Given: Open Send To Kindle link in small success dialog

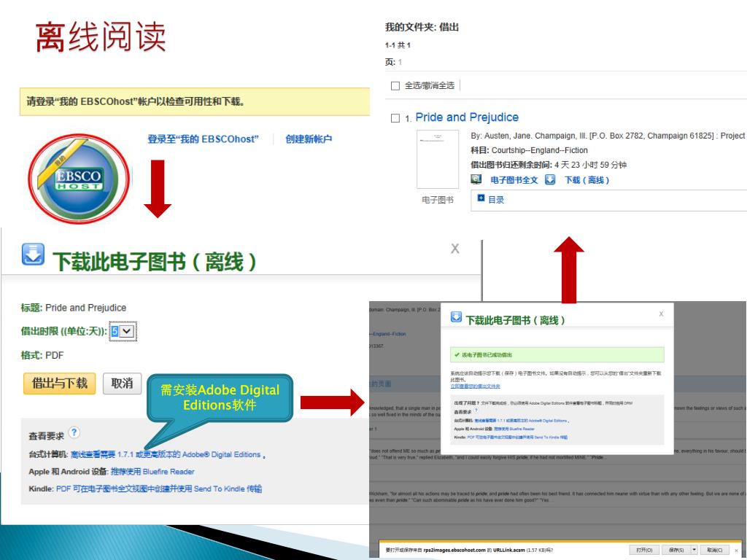Looking at the screenshot, I should [x=517, y=437].
